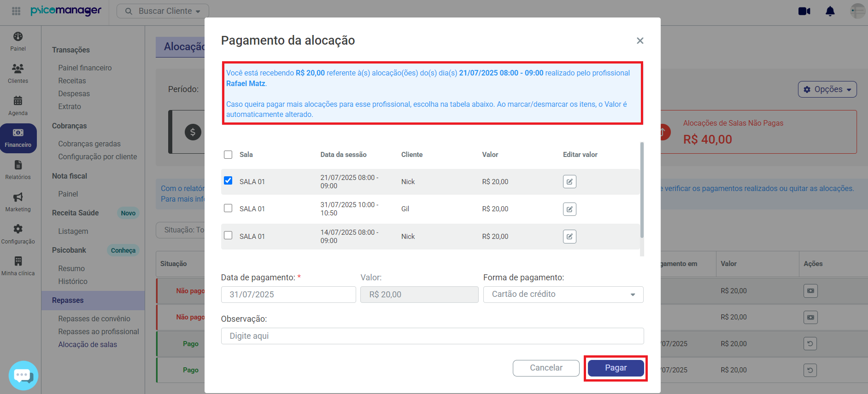Go to Painel in the sidebar

pos(18,41)
